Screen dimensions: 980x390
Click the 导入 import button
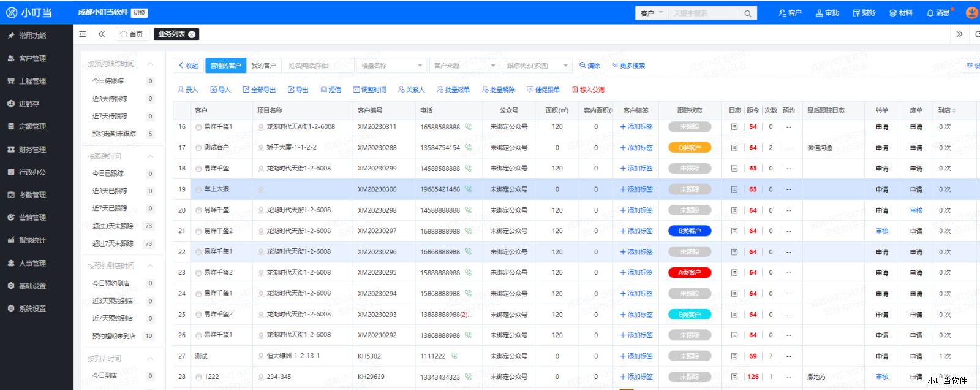click(x=221, y=90)
